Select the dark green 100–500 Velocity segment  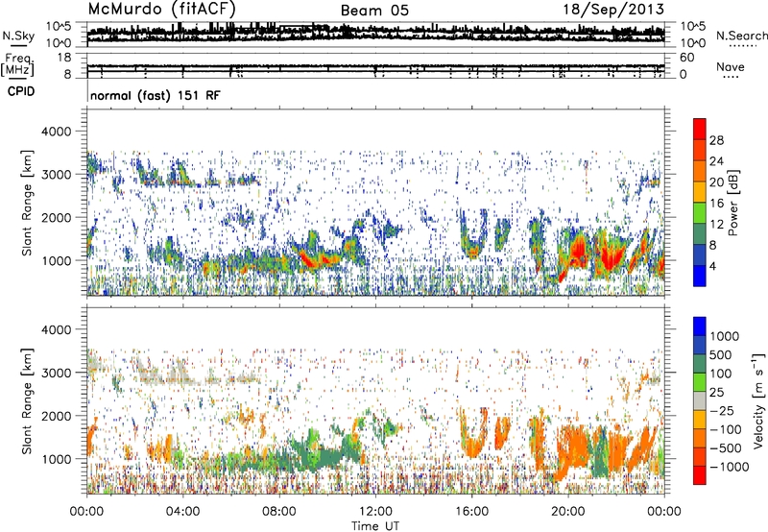click(700, 364)
